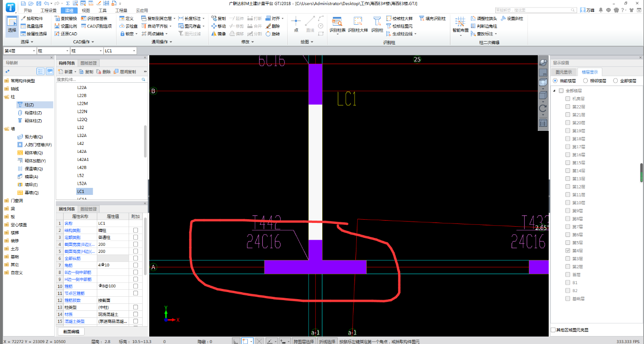Image resolution: width=644 pixels, height=344 pixels.
Task: Click 填充识别柱 fill recognize column
Action: pos(433,18)
